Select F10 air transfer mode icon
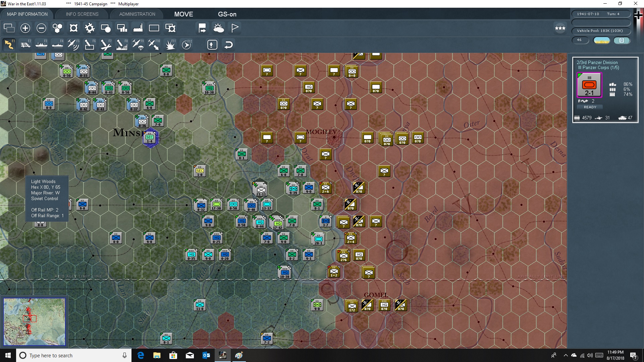Viewport: 644px width, 362px height. point(154,45)
